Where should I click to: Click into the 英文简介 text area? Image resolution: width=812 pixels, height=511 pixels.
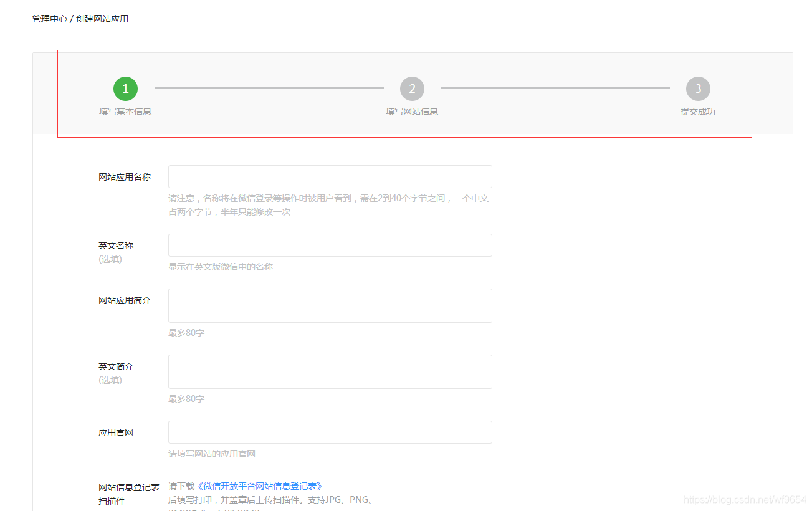(x=330, y=371)
